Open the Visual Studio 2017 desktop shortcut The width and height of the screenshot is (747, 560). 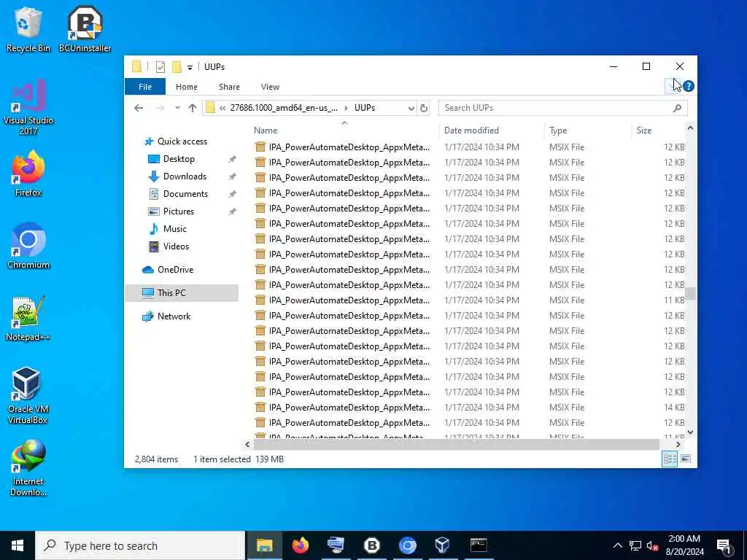pyautogui.click(x=28, y=107)
